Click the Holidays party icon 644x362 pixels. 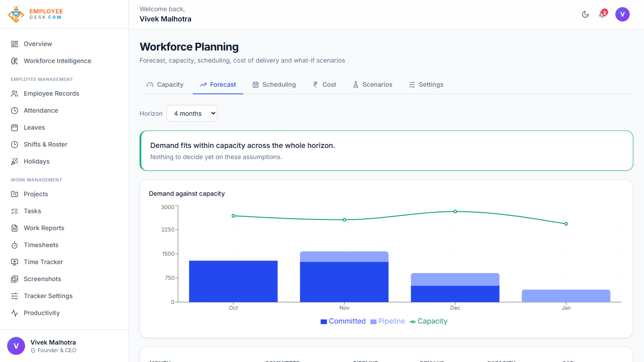tap(15, 161)
